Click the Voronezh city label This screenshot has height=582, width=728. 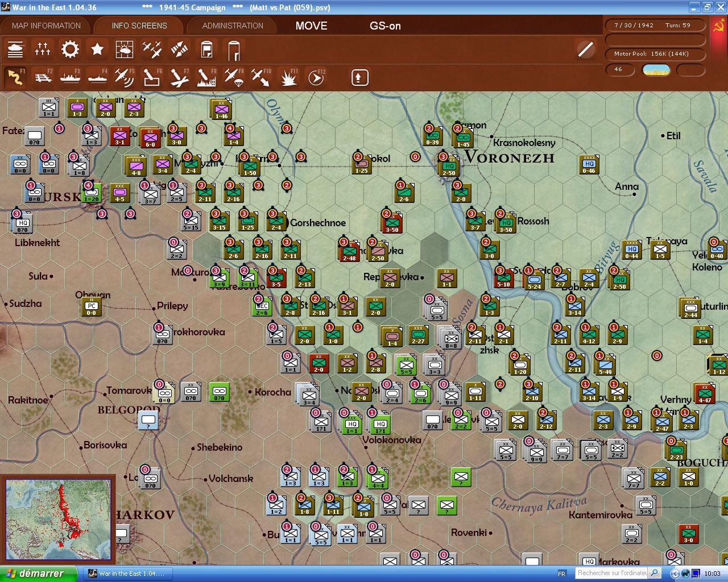point(509,157)
